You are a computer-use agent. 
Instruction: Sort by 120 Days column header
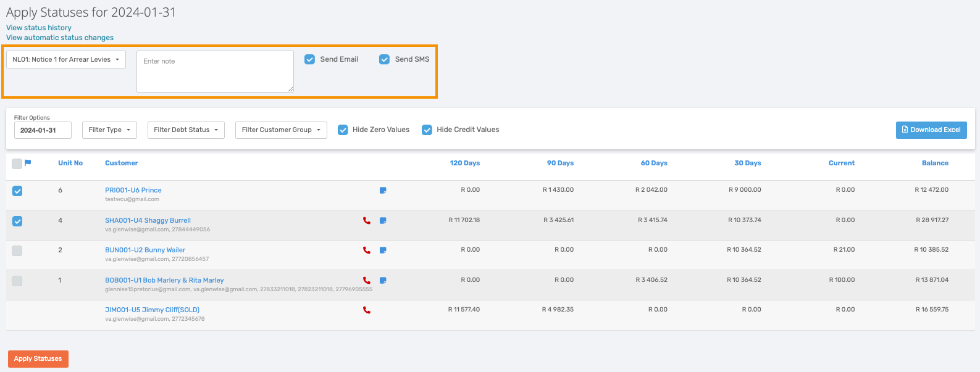click(465, 163)
